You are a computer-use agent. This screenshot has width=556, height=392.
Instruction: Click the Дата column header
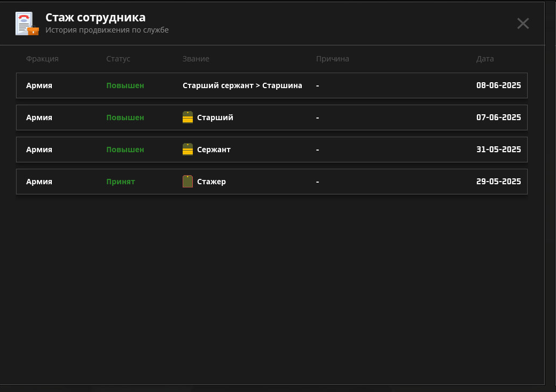[485, 59]
